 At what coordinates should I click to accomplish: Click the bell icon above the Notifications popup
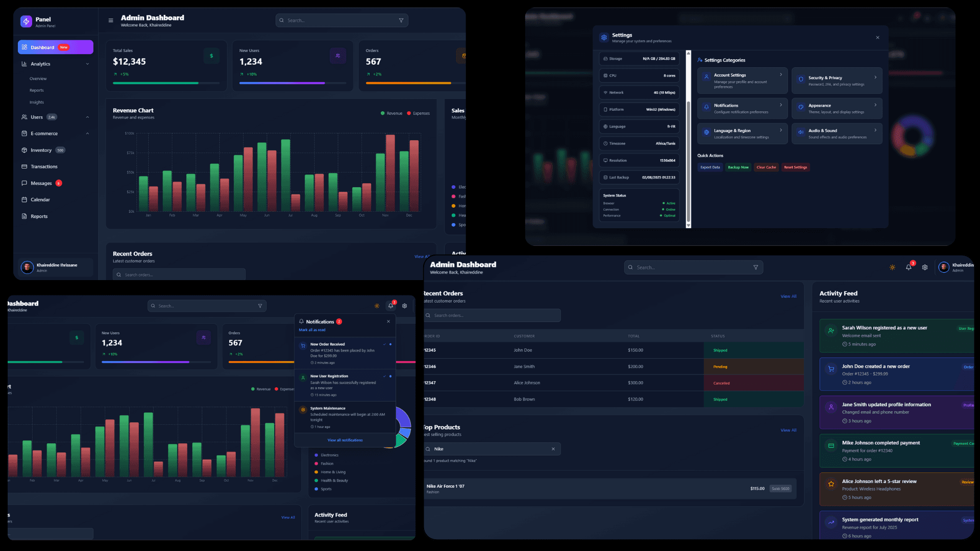(x=390, y=306)
